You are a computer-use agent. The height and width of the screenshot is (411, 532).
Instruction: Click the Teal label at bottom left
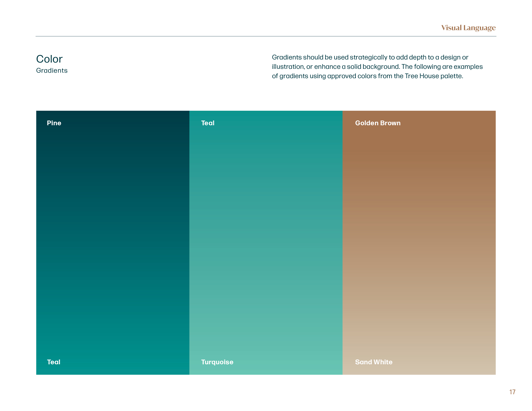54,362
